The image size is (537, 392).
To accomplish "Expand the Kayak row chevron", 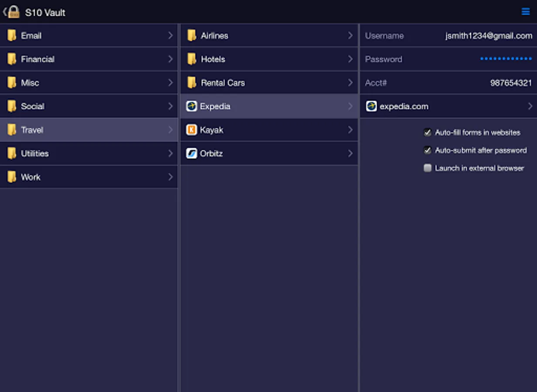I will (x=350, y=129).
